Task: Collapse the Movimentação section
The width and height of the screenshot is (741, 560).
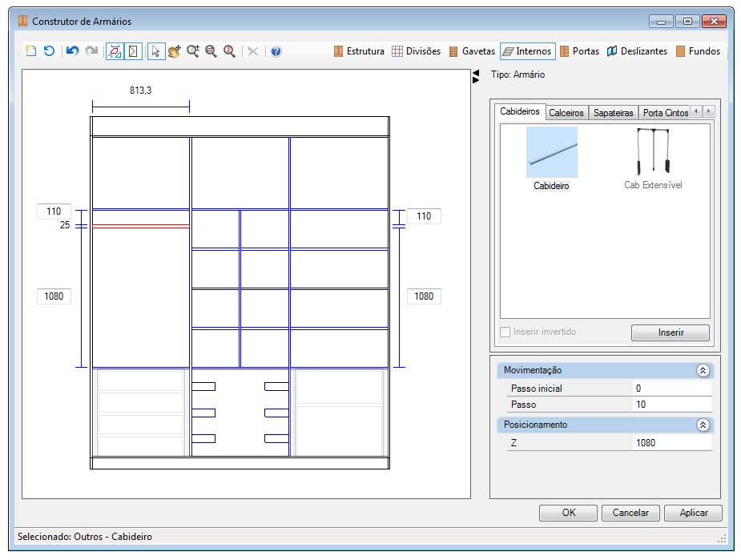Action: pyautogui.click(x=703, y=370)
